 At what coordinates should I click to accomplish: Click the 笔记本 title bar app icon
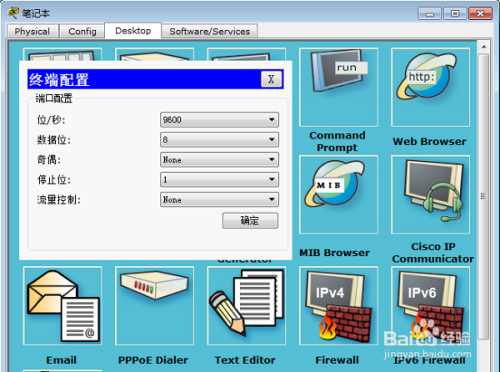coord(13,13)
